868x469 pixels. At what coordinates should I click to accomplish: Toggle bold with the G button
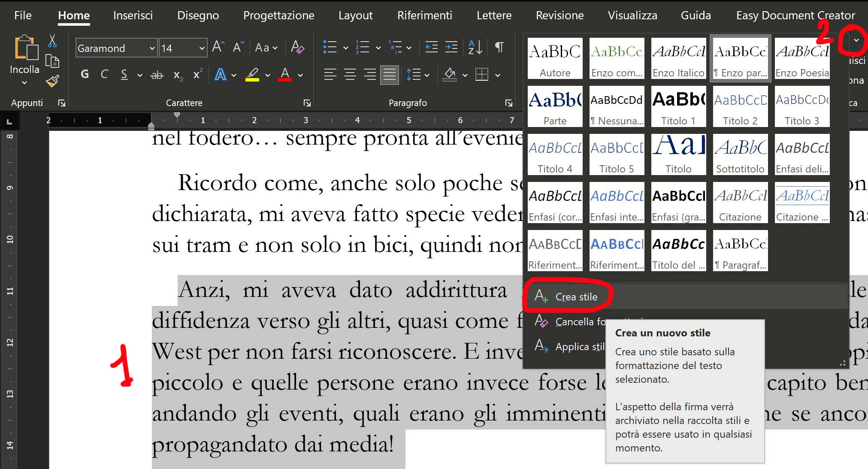(x=85, y=75)
